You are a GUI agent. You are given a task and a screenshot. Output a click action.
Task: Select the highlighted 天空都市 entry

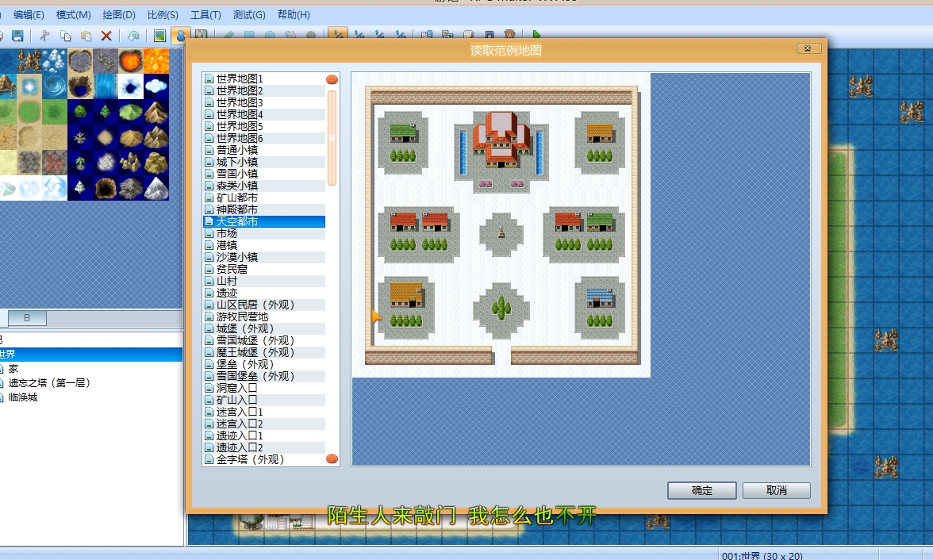click(x=264, y=221)
